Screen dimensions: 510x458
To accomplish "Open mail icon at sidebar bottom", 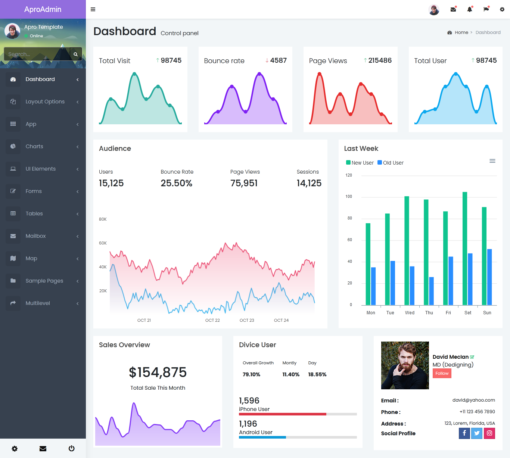I will (43, 449).
